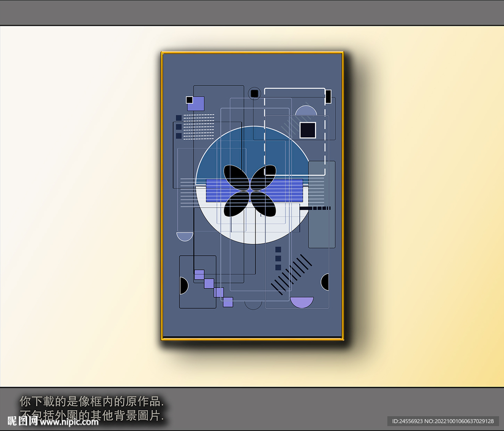Click the nipic.com watermark logo
The image size is (504, 431).
(53, 421)
